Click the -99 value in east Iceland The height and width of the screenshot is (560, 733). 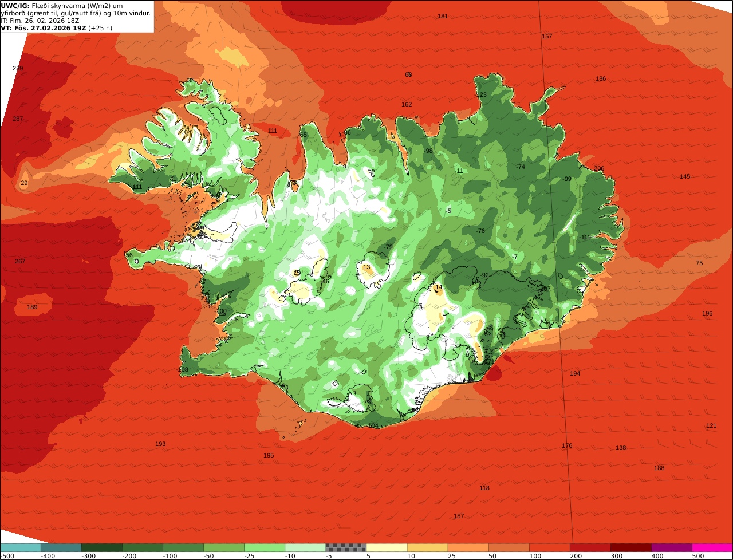click(x=567, y=179)
